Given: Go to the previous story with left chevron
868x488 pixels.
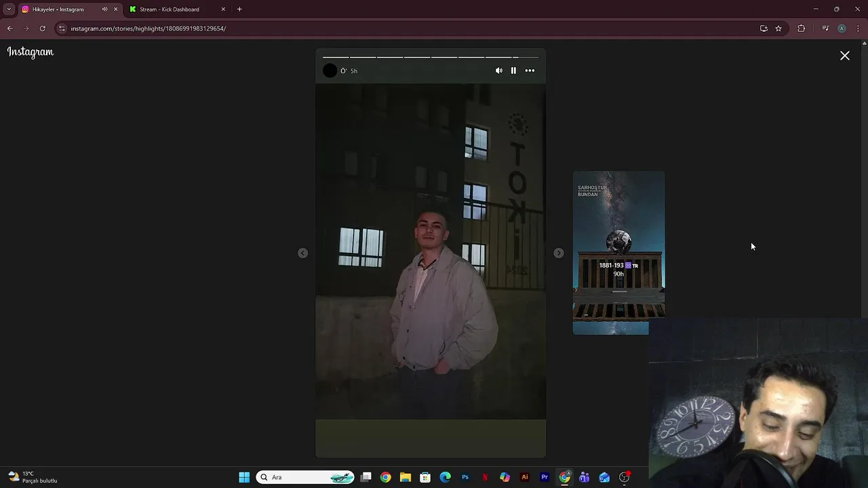Looking at the screenshot, I should (303, 253).
